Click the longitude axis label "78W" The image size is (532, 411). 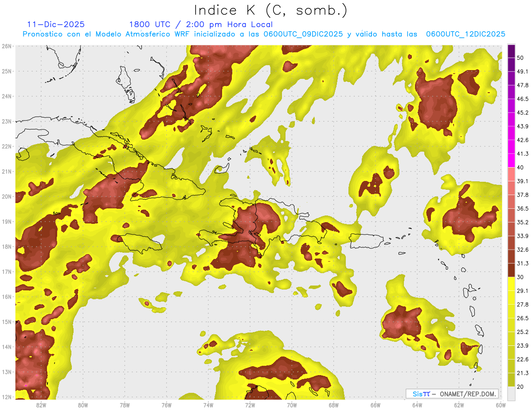[x=125, y=405]
